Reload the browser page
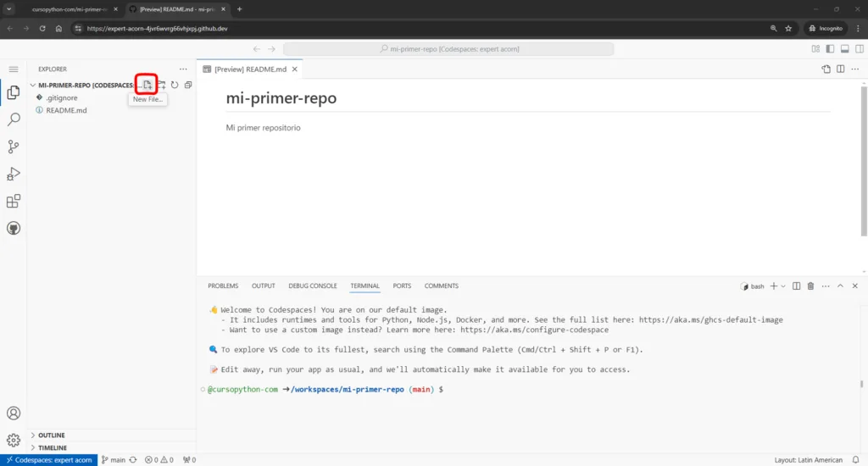Viewport: 868px width, 466px height. point(42,28)
